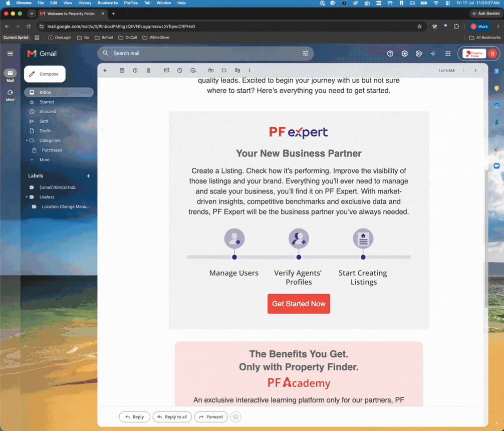Click the Reply button
The height and width of the screenshot is (431, 504).
coord(134,417)
